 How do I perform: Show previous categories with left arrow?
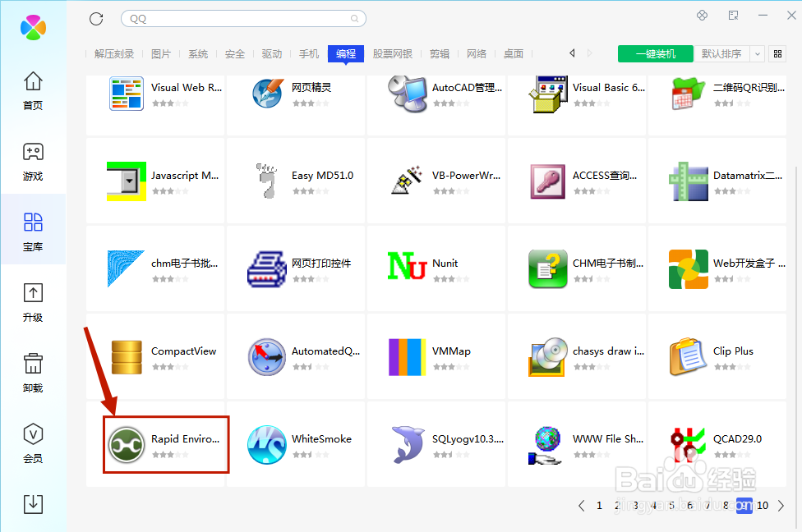573,53
